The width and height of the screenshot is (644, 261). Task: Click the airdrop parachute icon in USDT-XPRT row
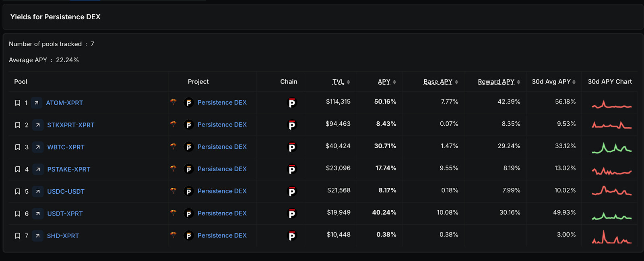pyautogui.click(x=173, y=213)
